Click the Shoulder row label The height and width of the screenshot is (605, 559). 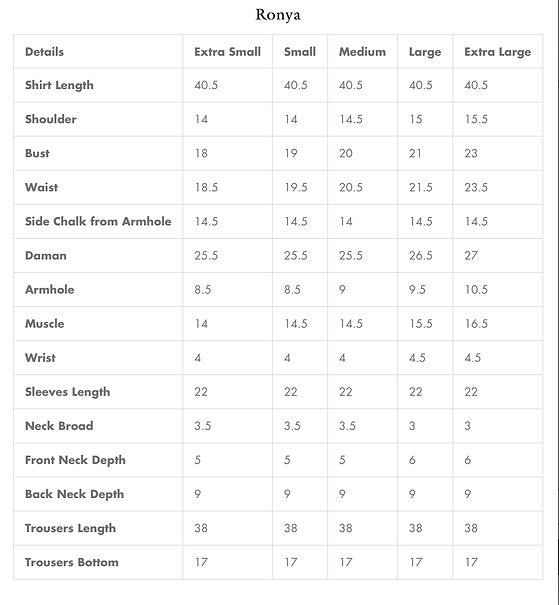51,119
